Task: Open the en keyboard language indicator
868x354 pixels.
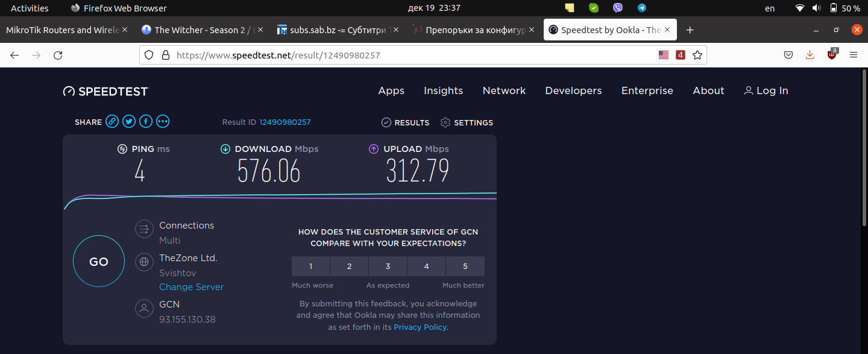Action: click(770, 8)
